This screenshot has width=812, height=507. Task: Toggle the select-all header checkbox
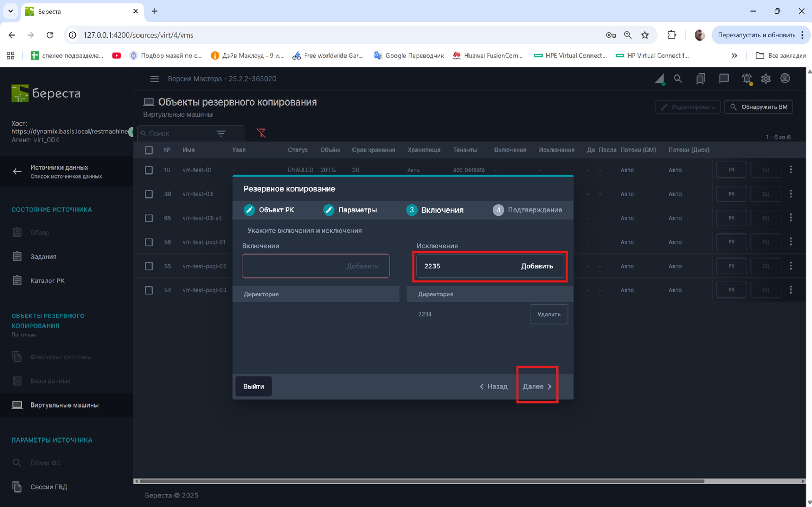[x=149, y=150]
